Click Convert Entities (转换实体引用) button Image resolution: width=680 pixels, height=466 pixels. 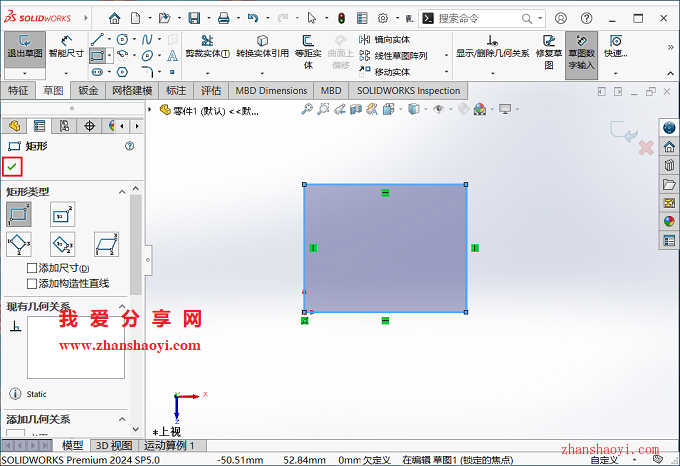pyautogui.click(x=262, y=48)
